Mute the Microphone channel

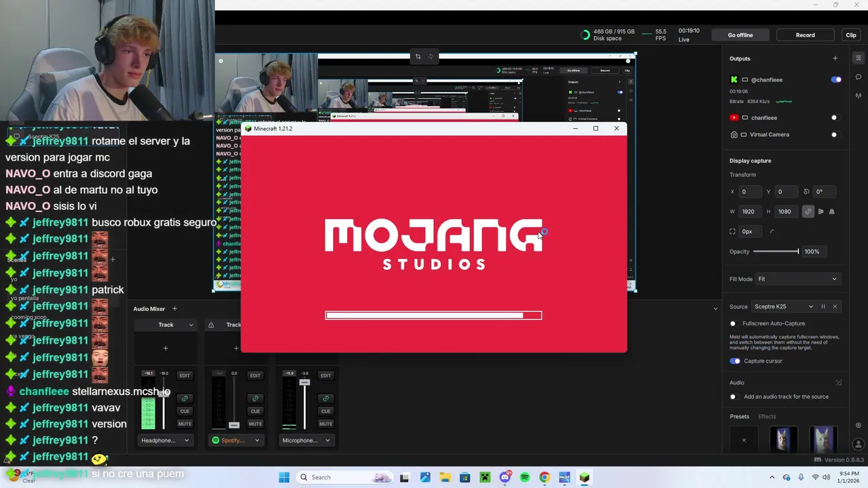pyautogui.click(x=325, y=424)
